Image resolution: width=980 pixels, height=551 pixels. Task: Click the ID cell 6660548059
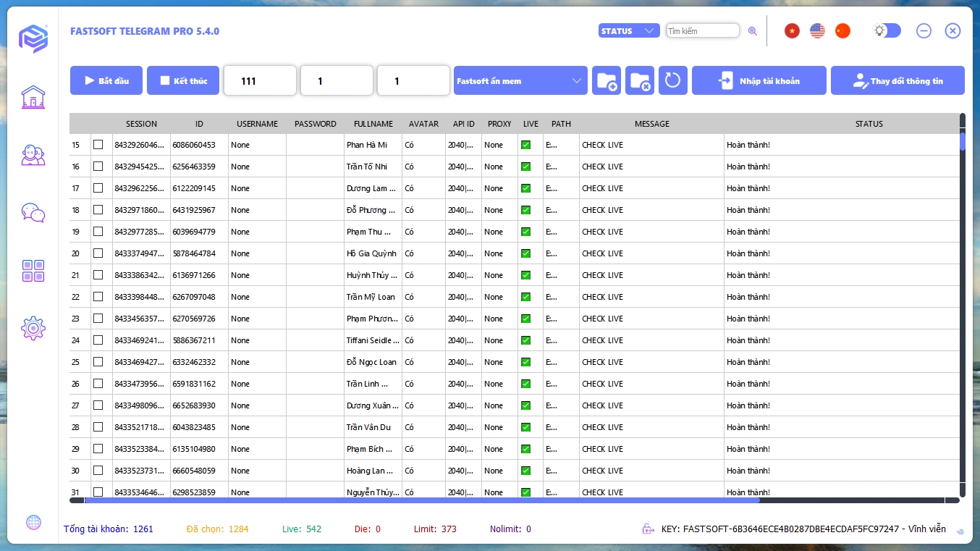(x=199, y=471)
